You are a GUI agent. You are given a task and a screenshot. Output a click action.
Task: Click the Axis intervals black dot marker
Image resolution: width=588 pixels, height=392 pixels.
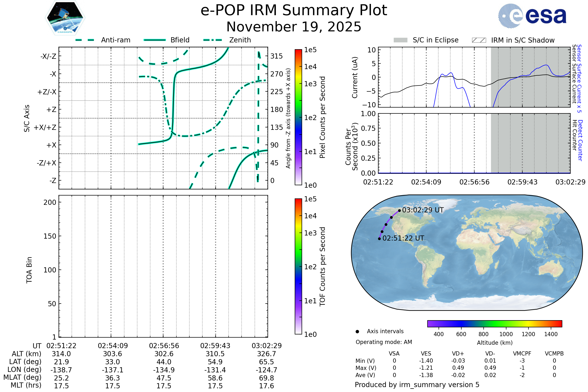click(x=357, y=331)
